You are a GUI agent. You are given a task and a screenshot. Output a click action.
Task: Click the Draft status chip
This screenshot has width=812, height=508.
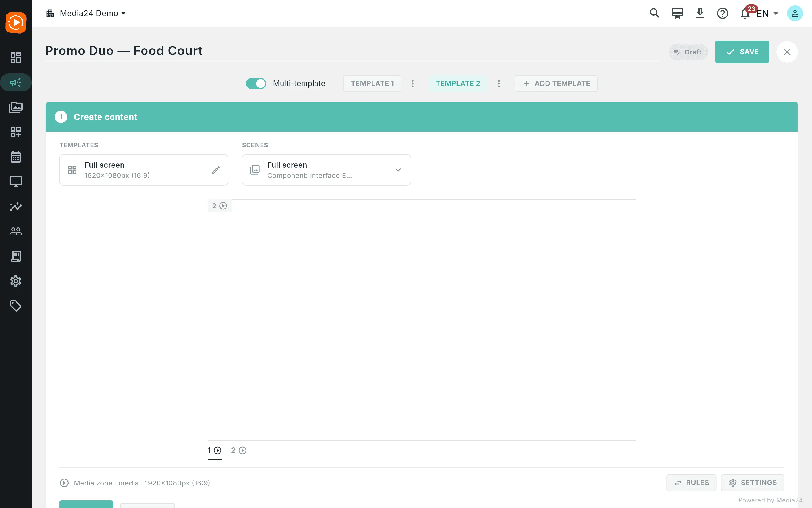688,52
